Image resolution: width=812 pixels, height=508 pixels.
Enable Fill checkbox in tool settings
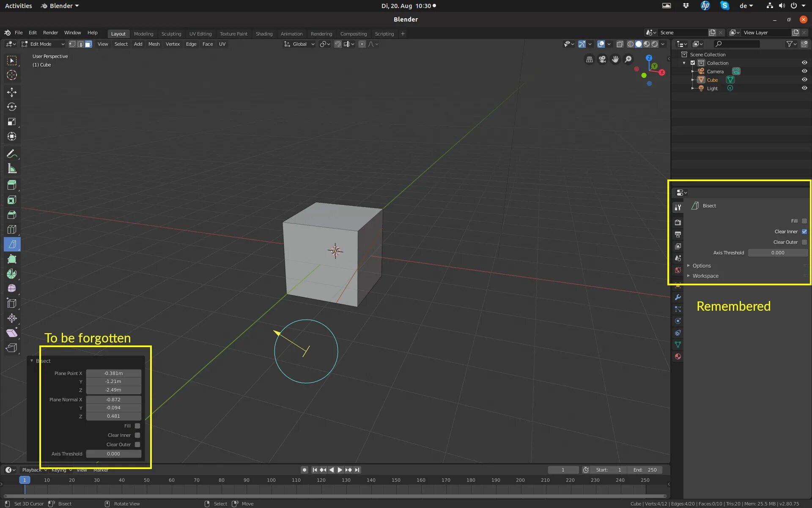(x=804, y=221)
